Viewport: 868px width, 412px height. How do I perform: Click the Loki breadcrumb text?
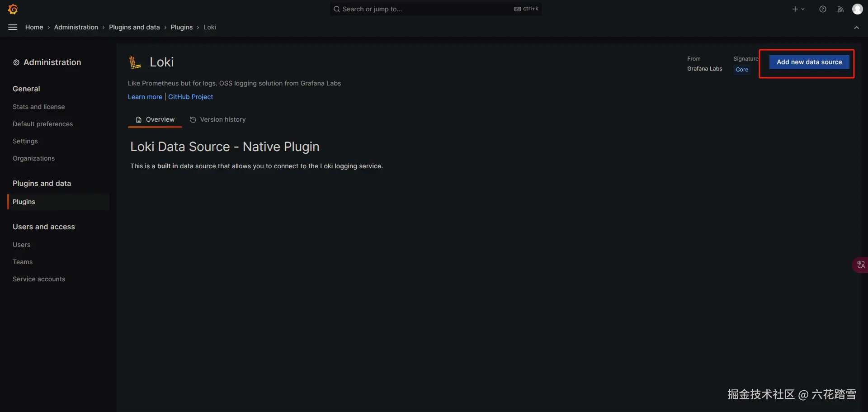click(210, 27)
